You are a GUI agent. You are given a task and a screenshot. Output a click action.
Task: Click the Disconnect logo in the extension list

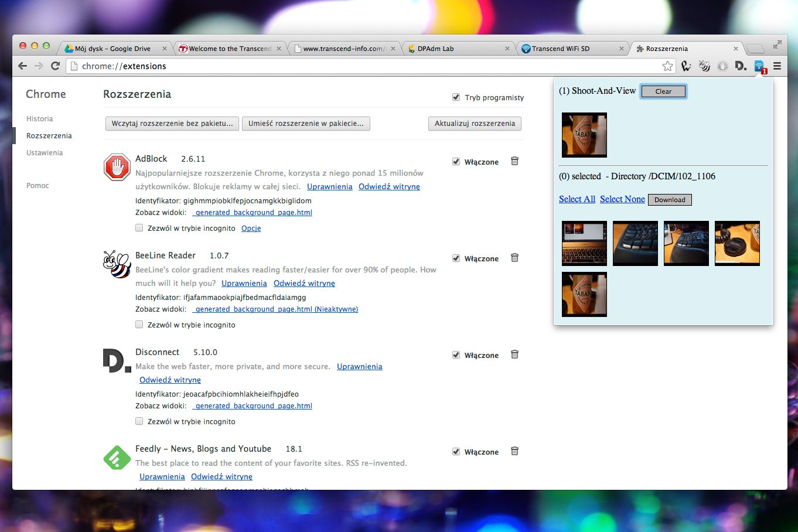[x=117, y=360]
